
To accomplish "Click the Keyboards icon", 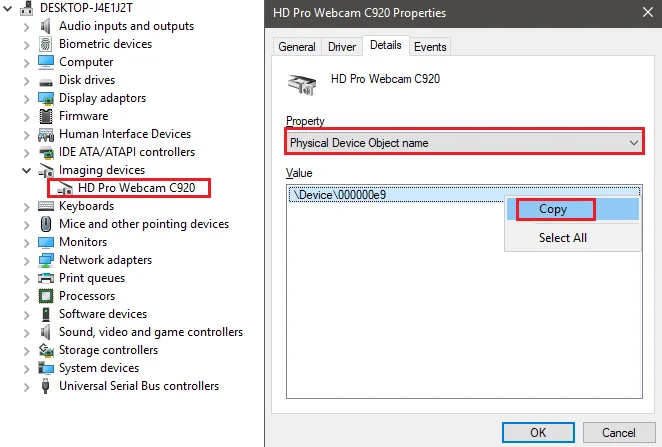I will point(46,206).
